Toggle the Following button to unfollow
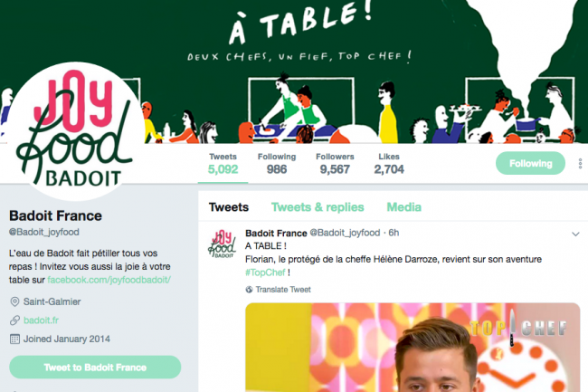 click(530, 163)
